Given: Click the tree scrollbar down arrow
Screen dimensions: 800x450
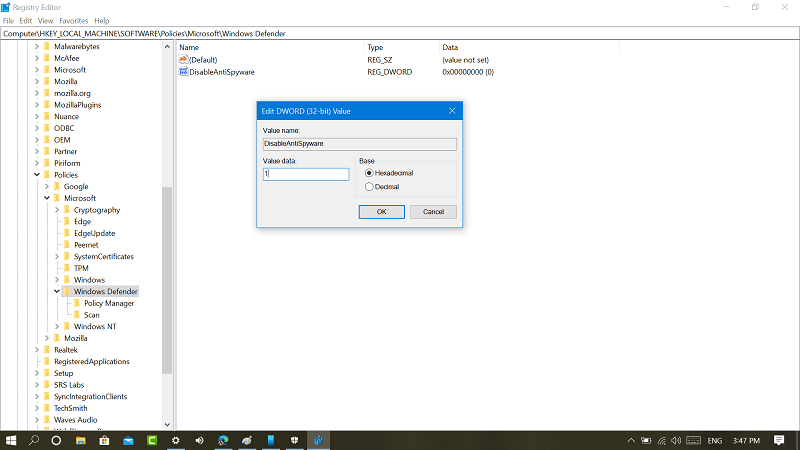Looking at the screenshot, I should 167,424.
